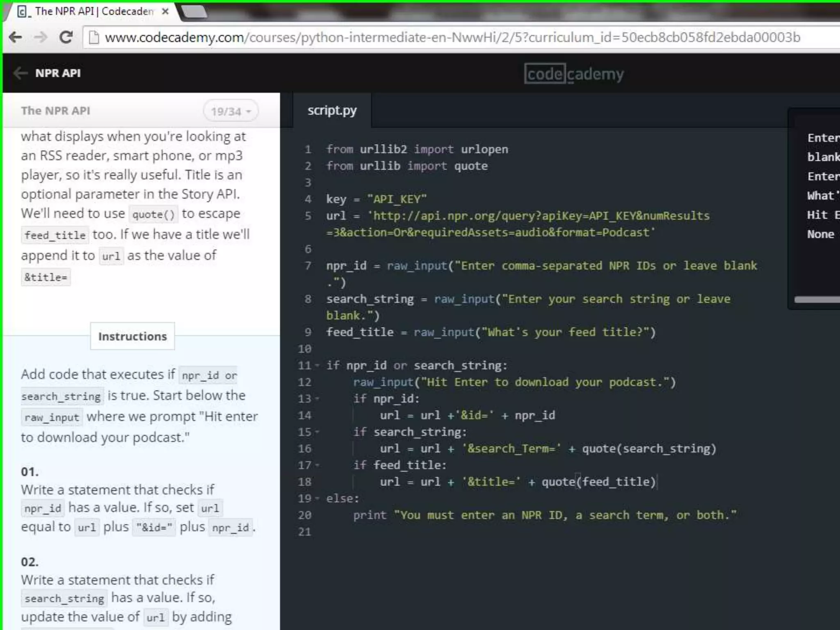
Task: Click the 'raw_input' snippet in instructions
Action: coord(52,417)
